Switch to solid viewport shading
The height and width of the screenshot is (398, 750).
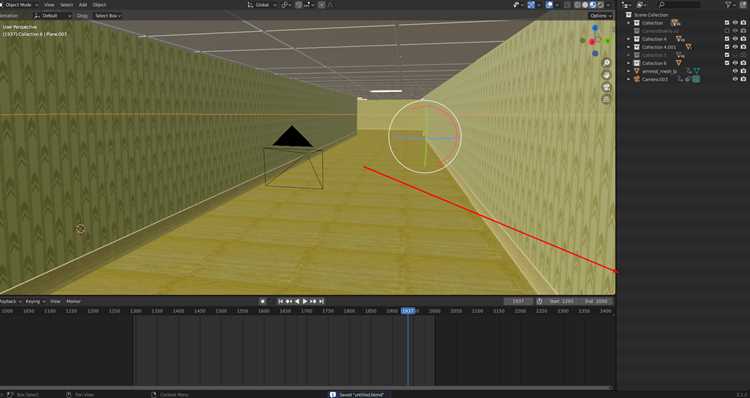tap(585, 5)
